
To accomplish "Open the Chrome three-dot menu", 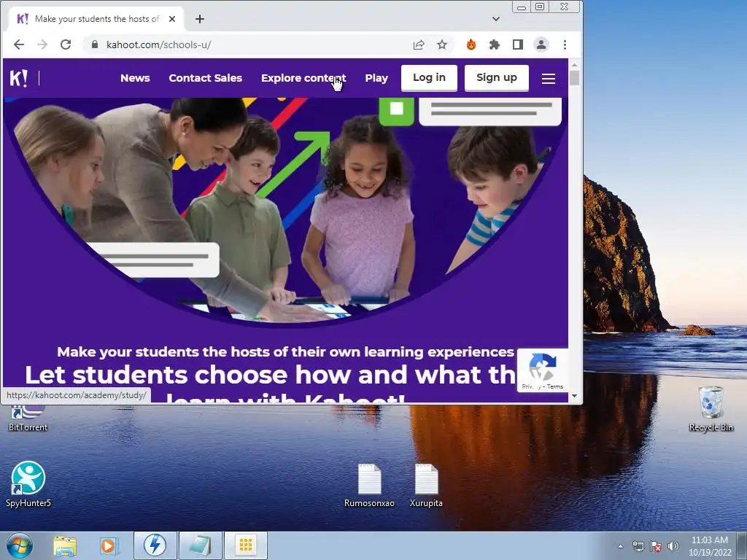I will pos(565,44).
